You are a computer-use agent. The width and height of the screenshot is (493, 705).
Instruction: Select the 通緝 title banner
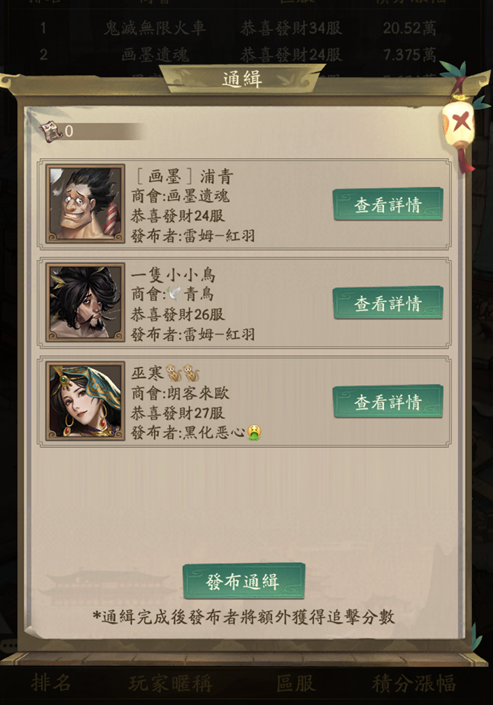pos(242,79)
